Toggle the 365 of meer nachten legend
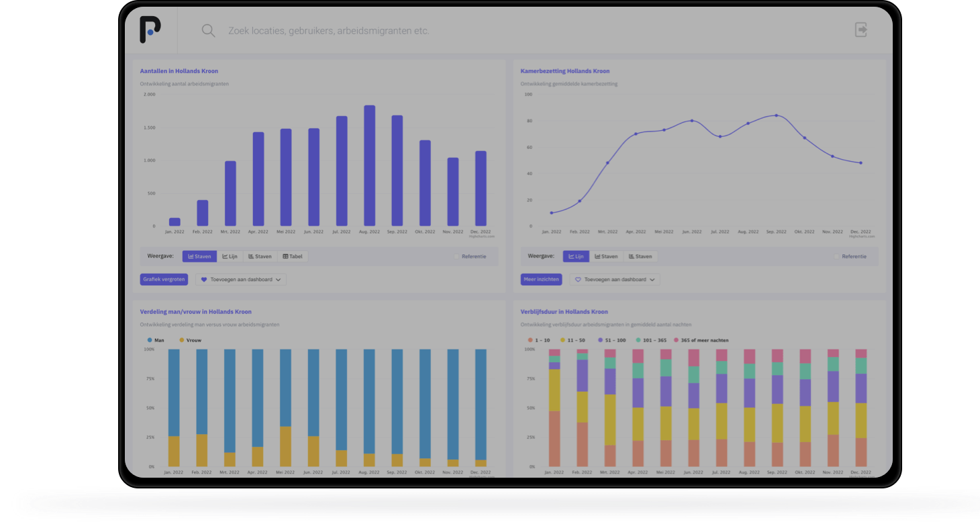This screenshot has height=526, width=980. (701, 340)
